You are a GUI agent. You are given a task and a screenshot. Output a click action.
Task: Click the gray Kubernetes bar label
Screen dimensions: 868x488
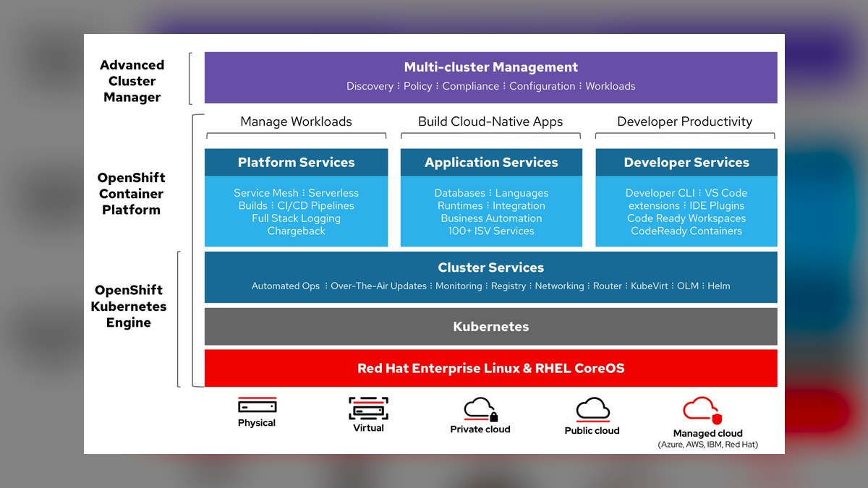point(491,327)
